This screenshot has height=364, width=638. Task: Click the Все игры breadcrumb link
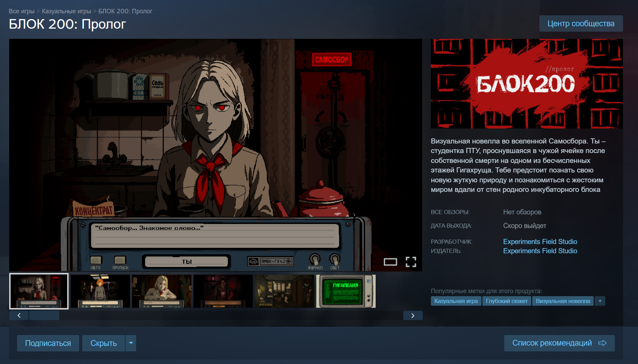click(21, 11)
